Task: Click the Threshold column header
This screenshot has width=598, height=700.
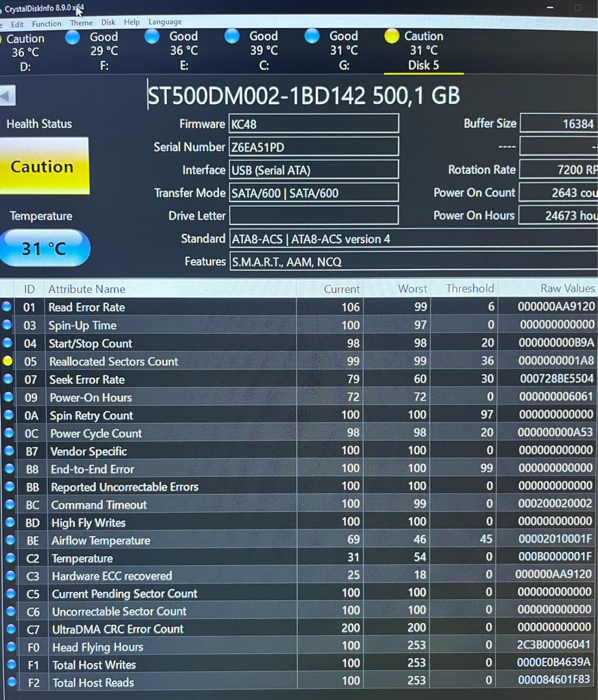Action: point(470,288)
